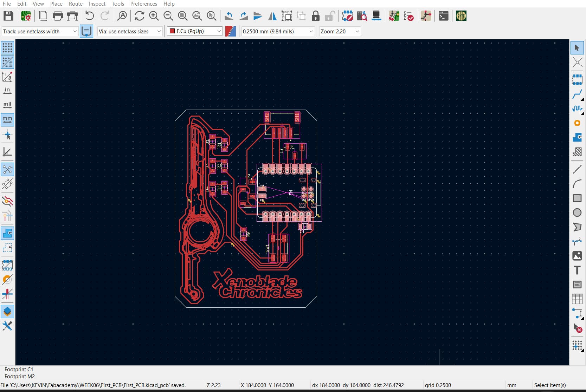
Task: Switch display units to inches
Action: coord(7,90)
